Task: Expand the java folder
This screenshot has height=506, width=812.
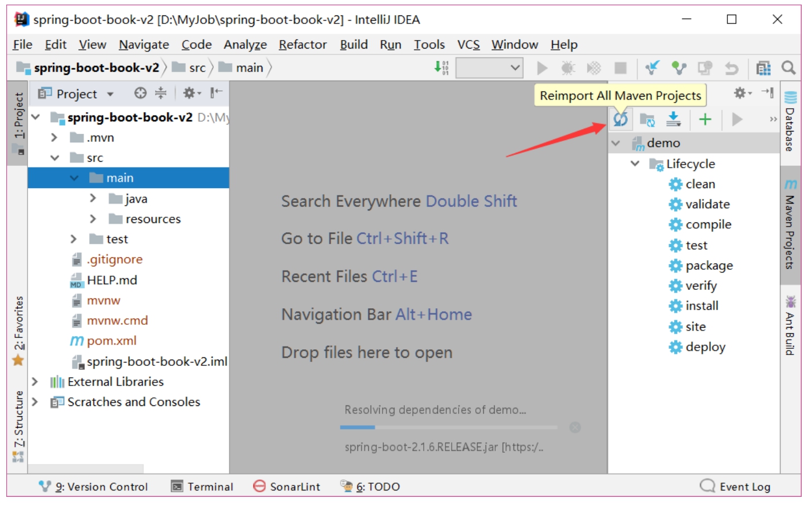Action: tap(93, 198)
